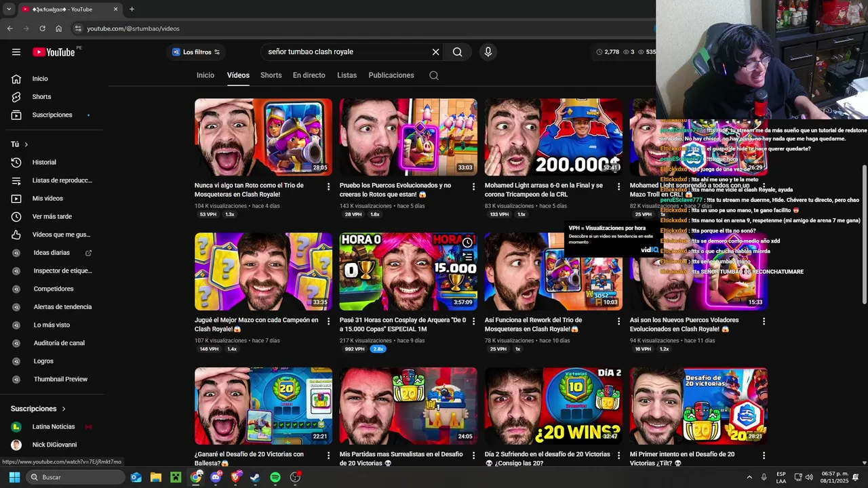Switch to the Listas tab
This screenshot has width=868, height=488.
click(x=347, y=75)
